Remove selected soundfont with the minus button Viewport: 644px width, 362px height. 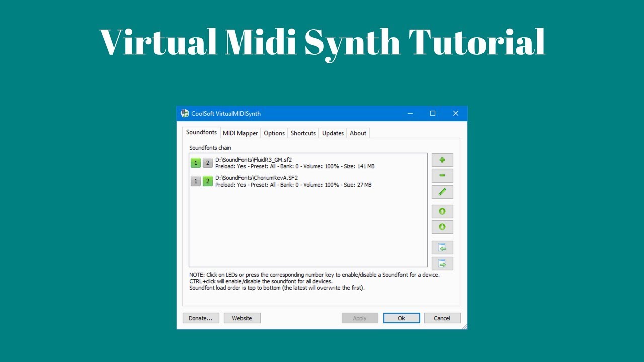point(442,175)
